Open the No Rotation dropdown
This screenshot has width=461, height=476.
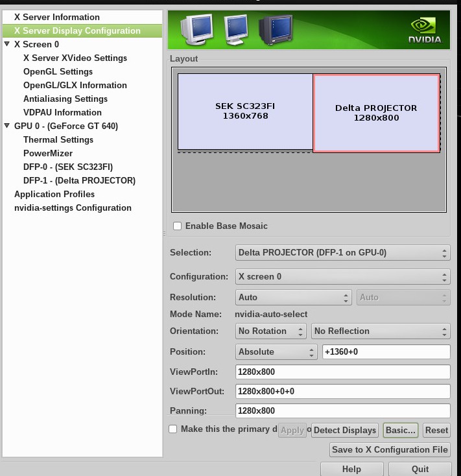pos(271,331)
